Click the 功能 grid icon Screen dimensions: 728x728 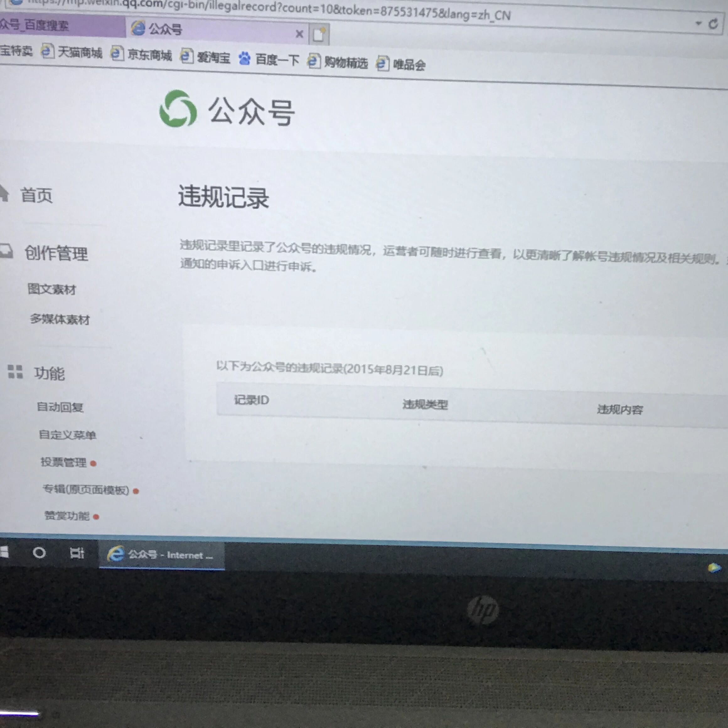tap(15, 371)
